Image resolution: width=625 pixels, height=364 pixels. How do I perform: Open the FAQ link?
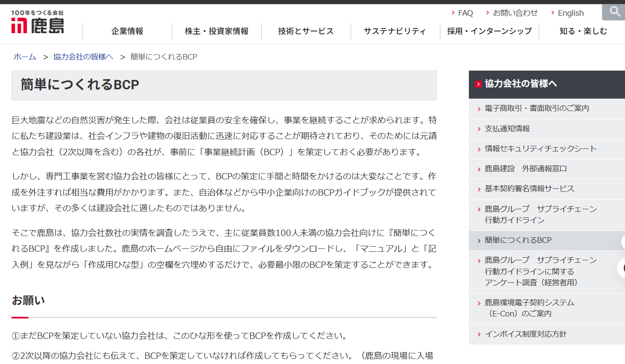tap(465, 13)
